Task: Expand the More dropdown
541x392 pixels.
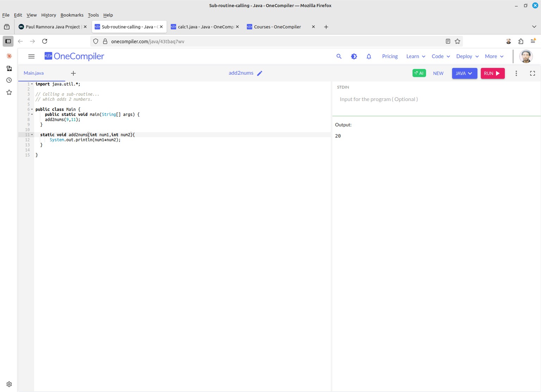Action: [494, 56]
